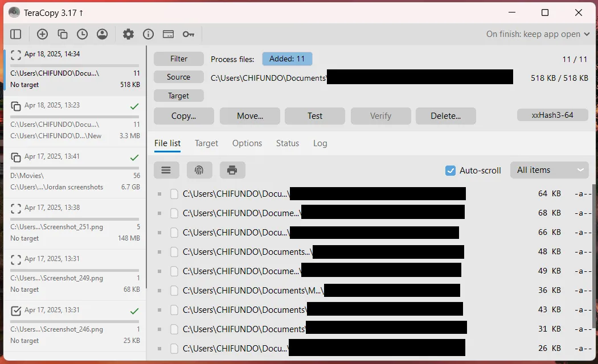Click the card window icon in toolbar
Image resolution: width=598 pixels, height=364 pixels.
pos(168,34)
